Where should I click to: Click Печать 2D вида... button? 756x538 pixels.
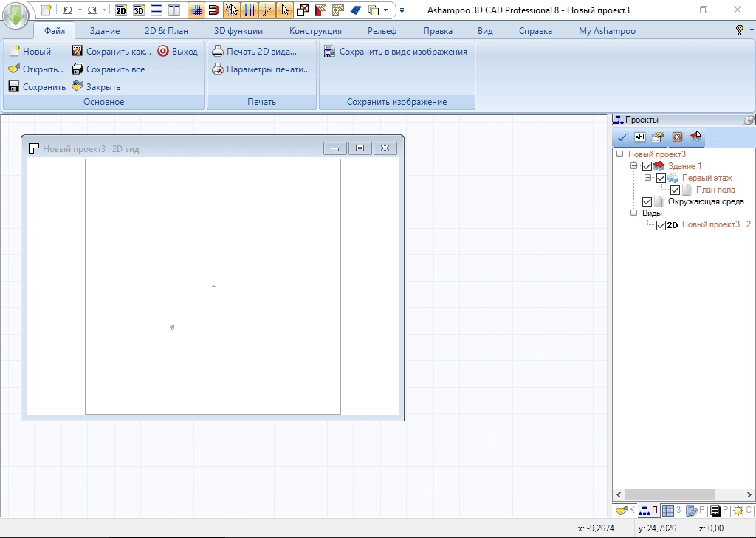click(x=255, y=52)
